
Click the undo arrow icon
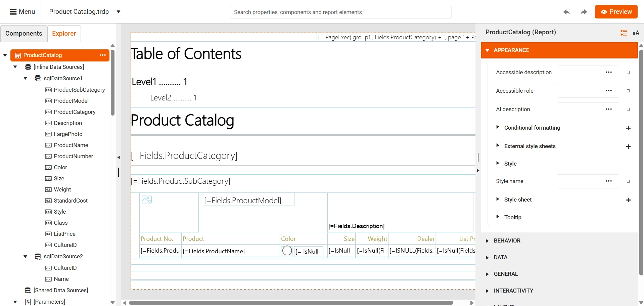566,12
